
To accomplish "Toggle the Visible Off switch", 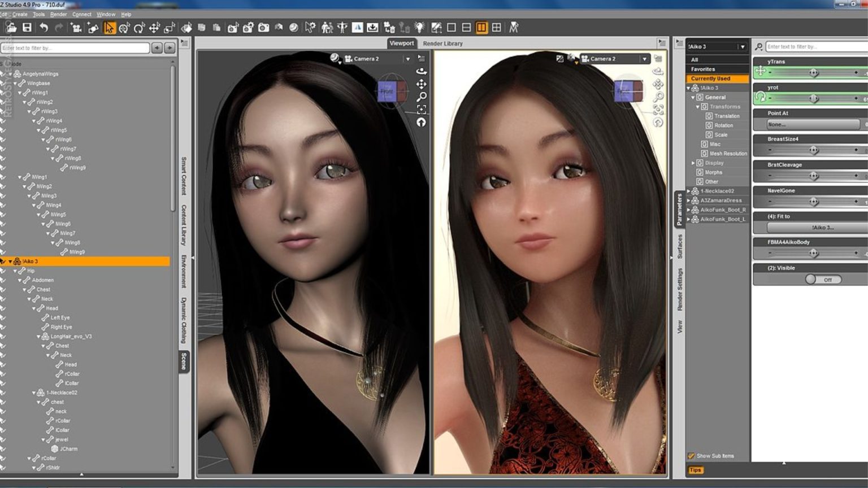I will 823,280.
